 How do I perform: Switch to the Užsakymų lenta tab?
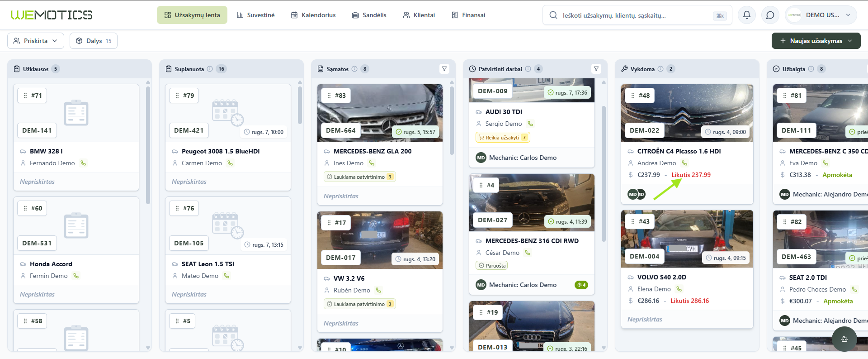[192, 15]
